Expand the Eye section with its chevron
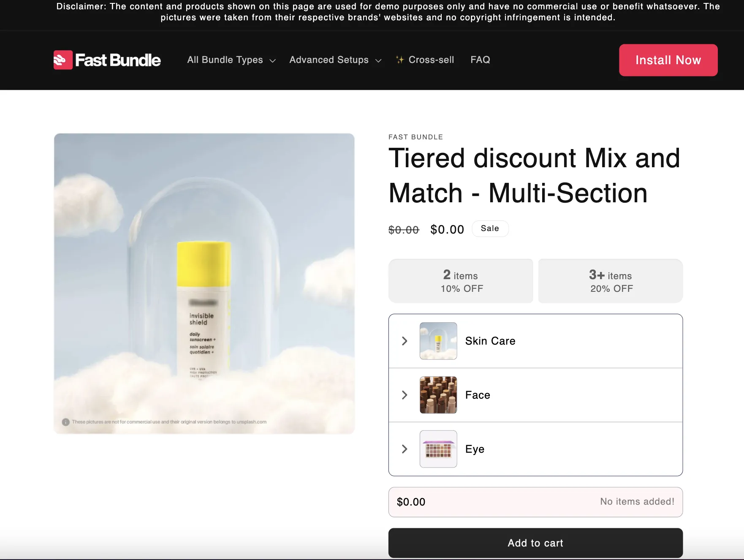Viewport: 744px width, 560px height. pyautogui.click(x=404, y=449)
